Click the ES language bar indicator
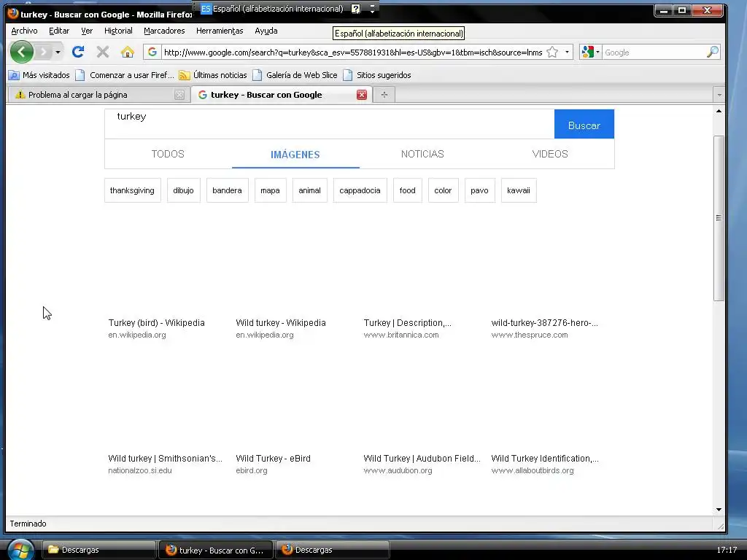 coord(206,9)
